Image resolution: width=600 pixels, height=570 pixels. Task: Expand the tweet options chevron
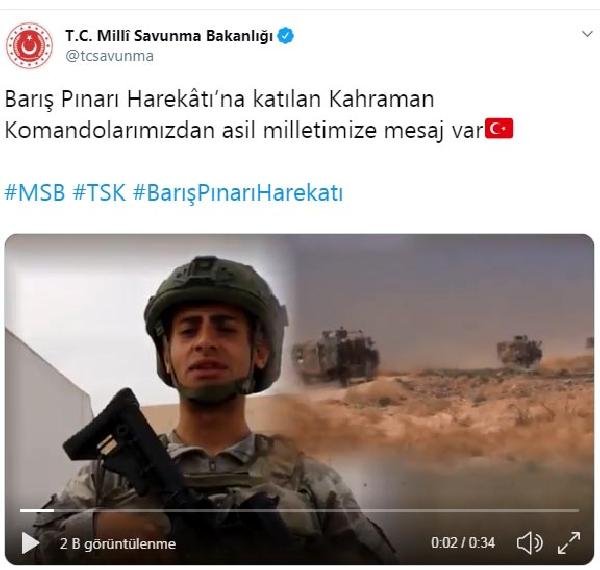[587, 34]
